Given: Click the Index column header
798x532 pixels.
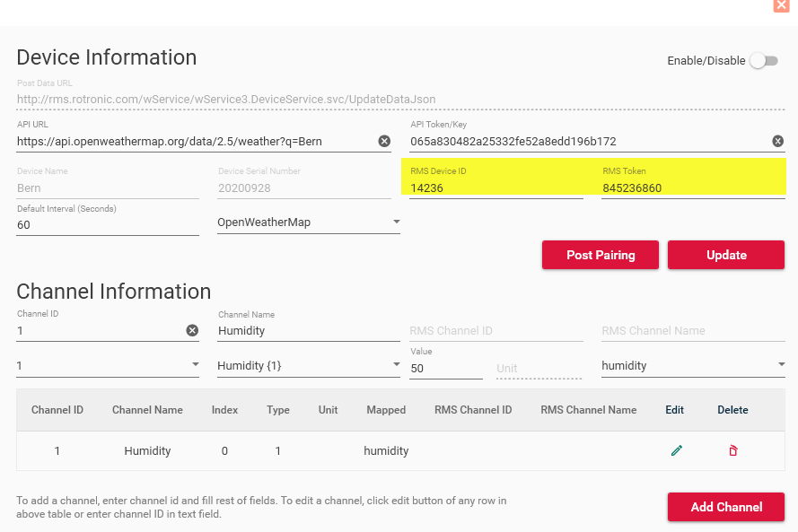Looking at the screenshot, I should pos(224,410).
